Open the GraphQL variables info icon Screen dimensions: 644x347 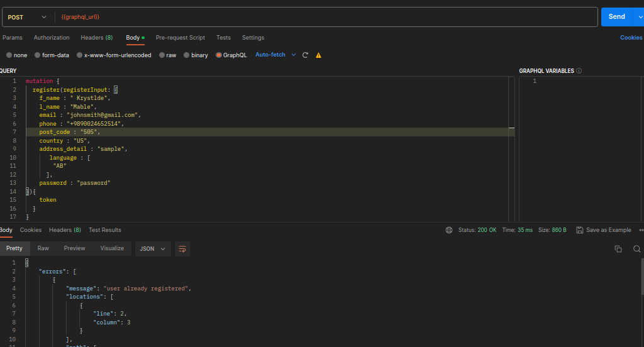579,70
